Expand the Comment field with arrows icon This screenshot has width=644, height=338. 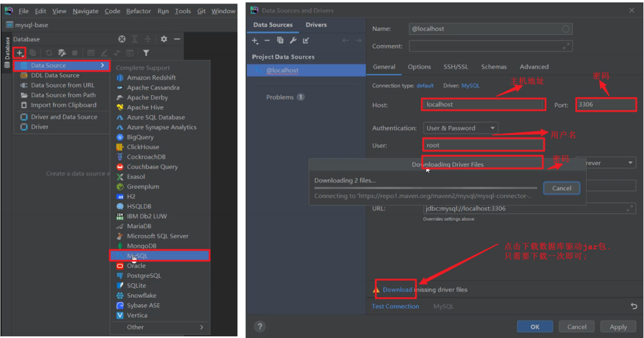pos(566,46)
